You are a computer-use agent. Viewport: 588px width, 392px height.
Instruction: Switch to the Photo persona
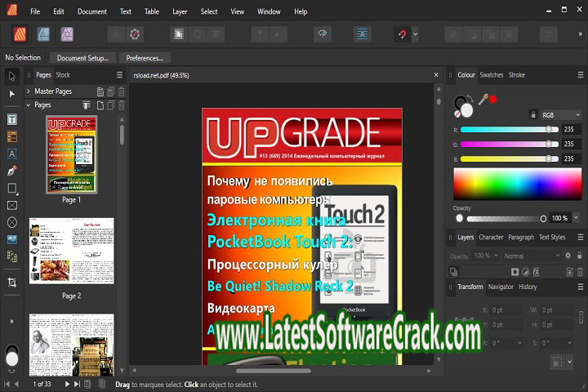(67, 34)
